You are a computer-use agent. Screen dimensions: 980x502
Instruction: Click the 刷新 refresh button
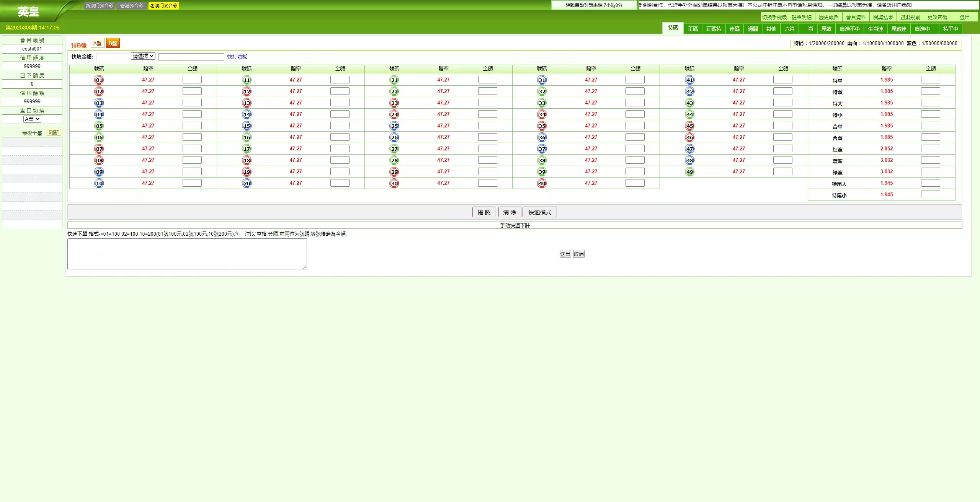[54, 132]
